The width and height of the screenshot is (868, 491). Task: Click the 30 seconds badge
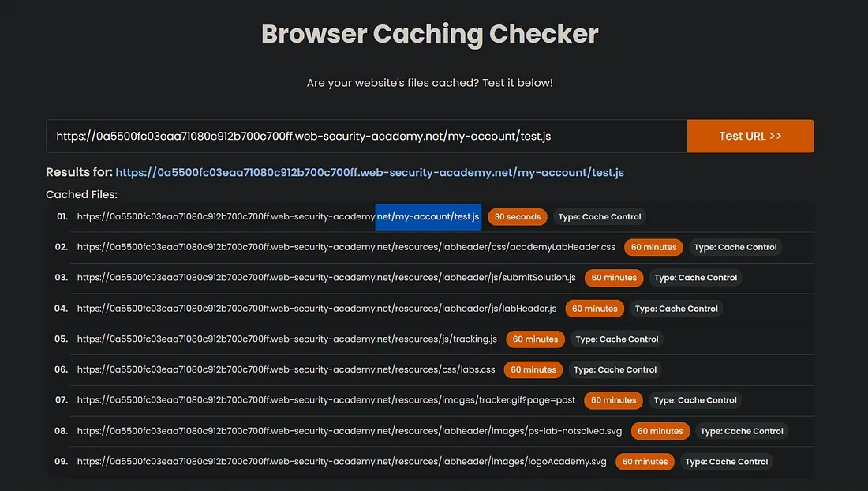click(518, 216)
